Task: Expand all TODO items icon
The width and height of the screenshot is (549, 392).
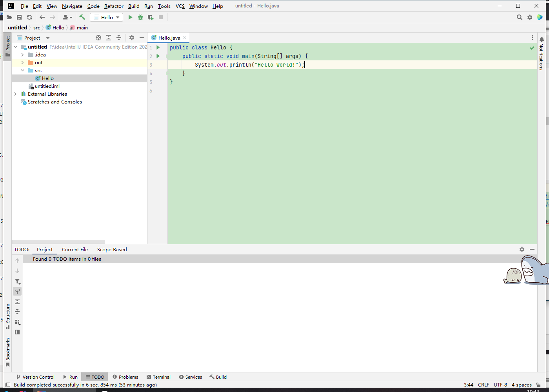Action: (17, 301)
